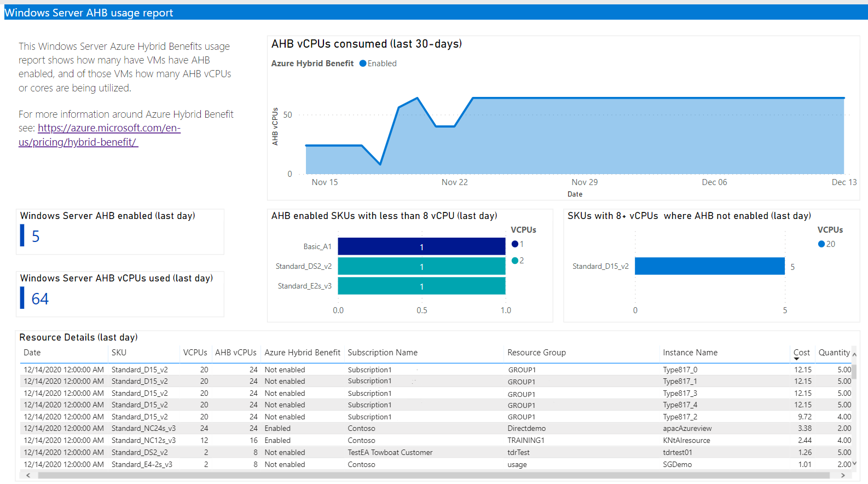Click the Enabled legend marker in line chart
This screenshot has width=868, height=484.
[x=363, y=64]
